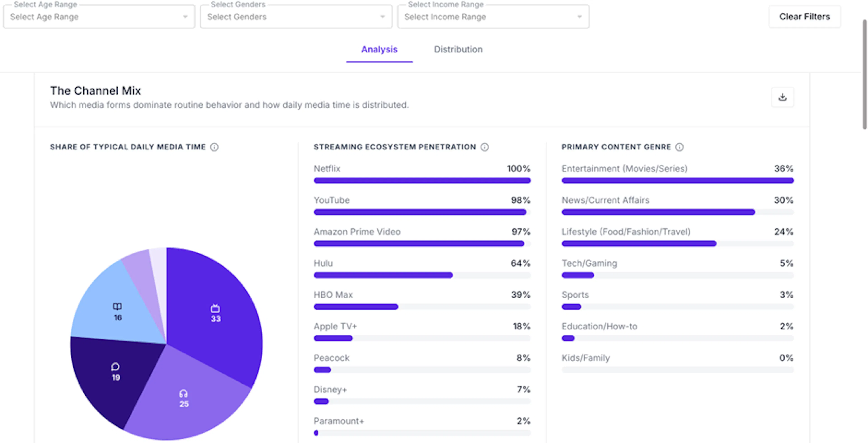Viewport: 868px width, 443px height.
Task: Open the Select Age Range dropdown
Action: [x=99, y=17]
